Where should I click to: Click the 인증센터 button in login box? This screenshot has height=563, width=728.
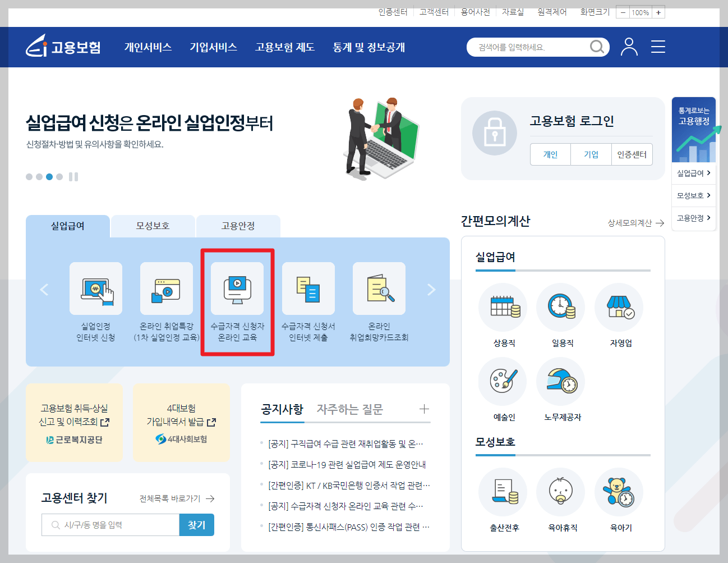632,154
